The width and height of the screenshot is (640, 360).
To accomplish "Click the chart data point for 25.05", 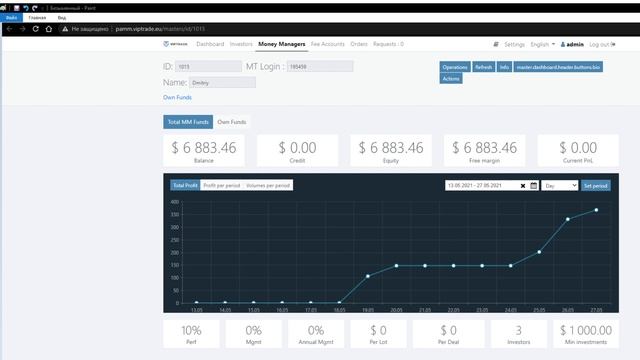I will [x=539, y=252].
